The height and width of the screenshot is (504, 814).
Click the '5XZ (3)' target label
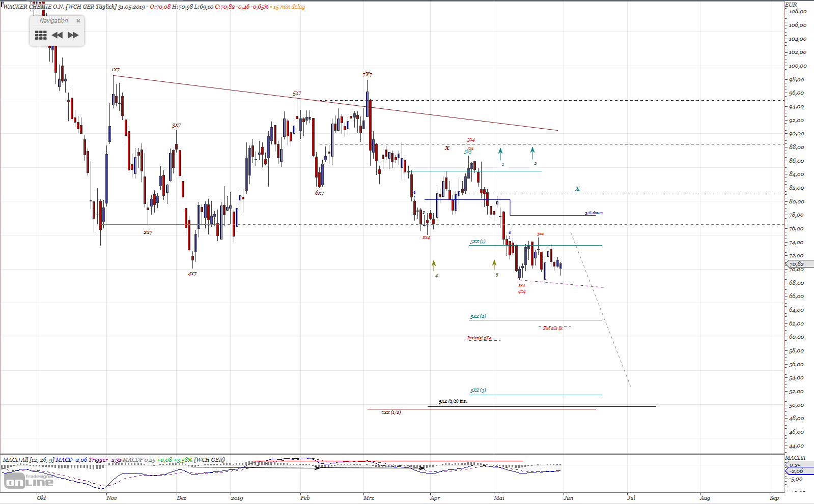point(478,390)
